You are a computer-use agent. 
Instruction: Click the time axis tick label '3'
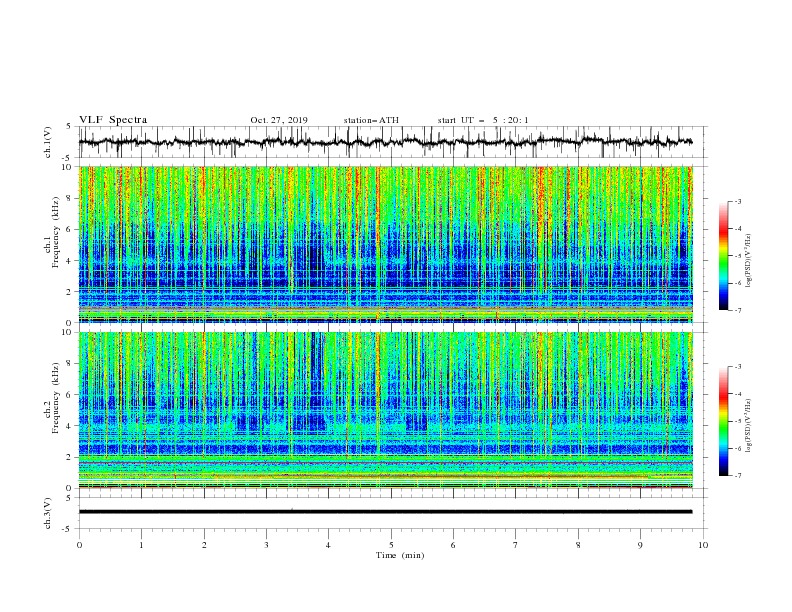tap(266, 545)
